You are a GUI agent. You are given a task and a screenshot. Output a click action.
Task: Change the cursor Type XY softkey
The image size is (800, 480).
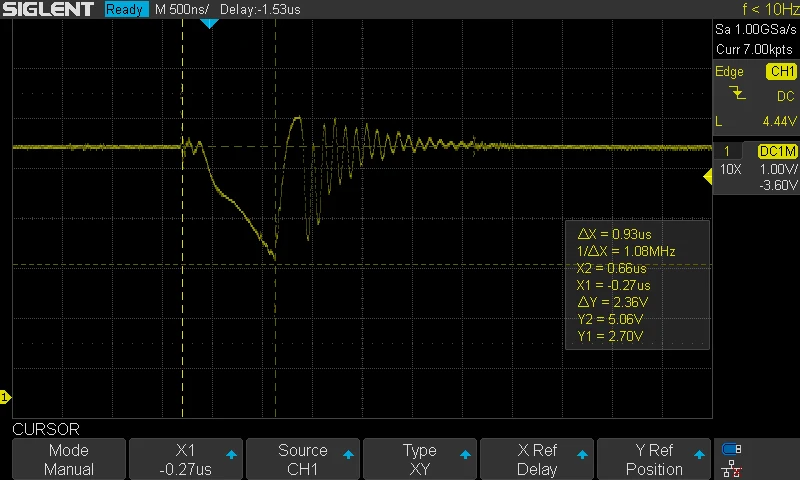[x=419, y=459]
